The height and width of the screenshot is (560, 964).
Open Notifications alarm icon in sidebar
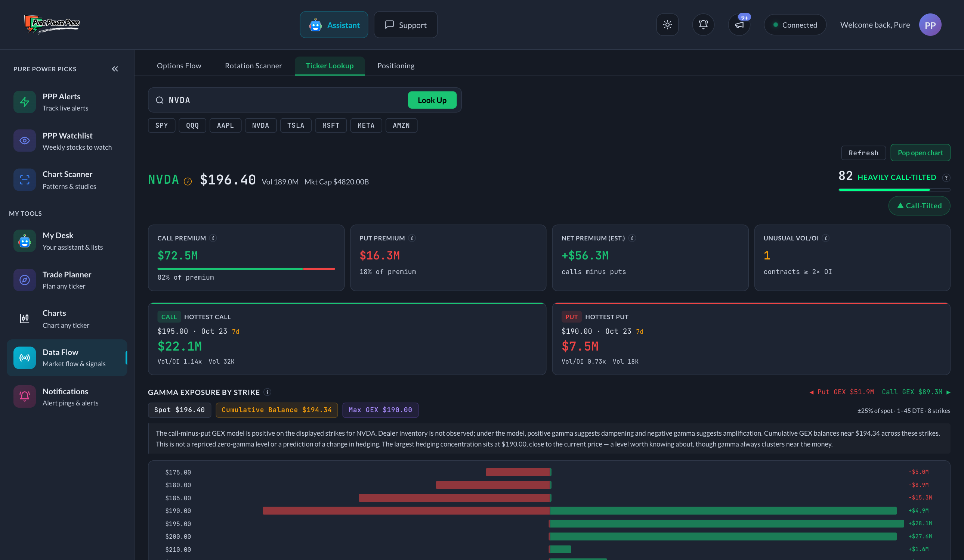25,396
